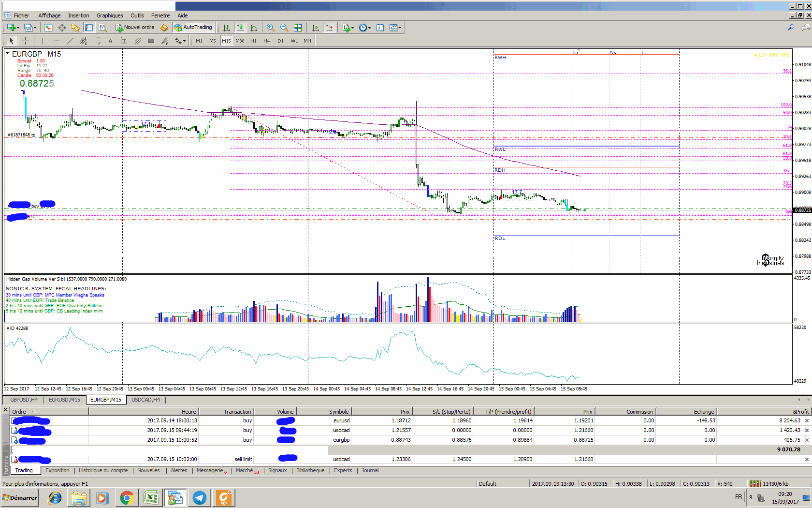Select the Crosshair tool

click(25, 41)
